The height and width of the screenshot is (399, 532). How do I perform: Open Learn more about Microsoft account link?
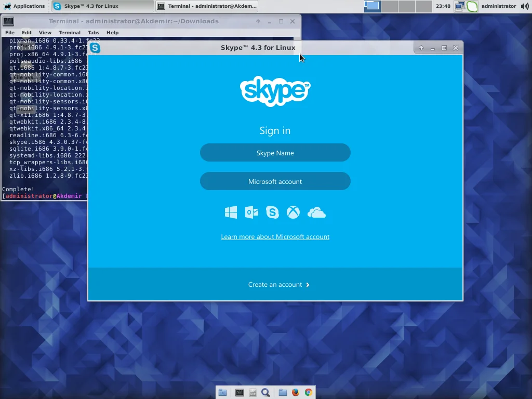[x=275, y=236]
